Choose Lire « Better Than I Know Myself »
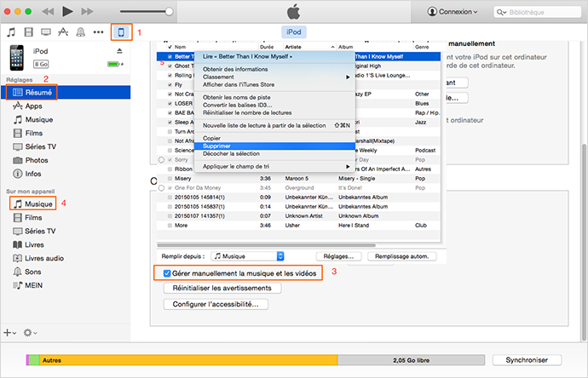This screenshot has width=588, height=378. [274, 56]
